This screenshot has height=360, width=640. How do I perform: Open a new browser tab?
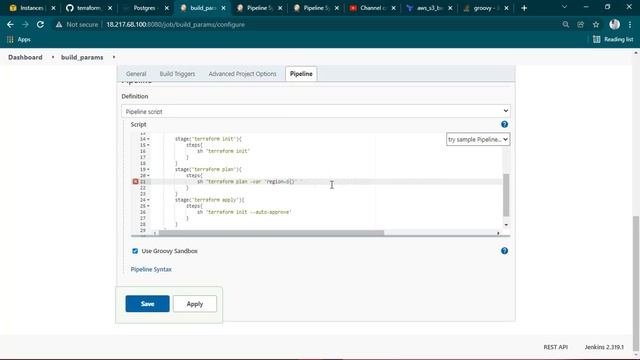pos(524,8)
